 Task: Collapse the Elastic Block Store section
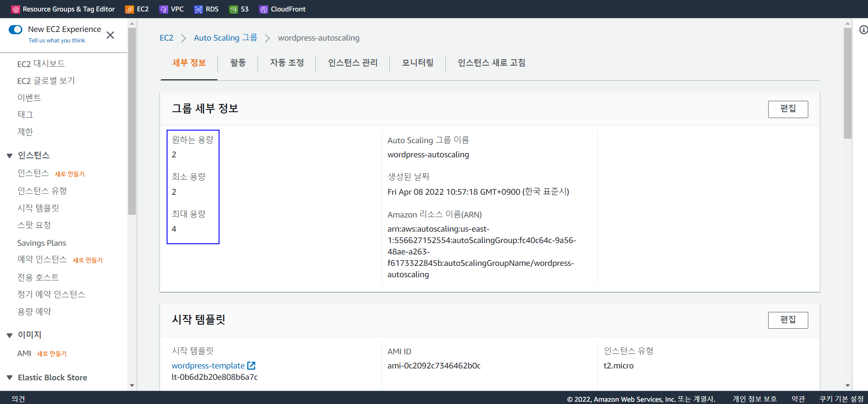(x=10, y=378)
